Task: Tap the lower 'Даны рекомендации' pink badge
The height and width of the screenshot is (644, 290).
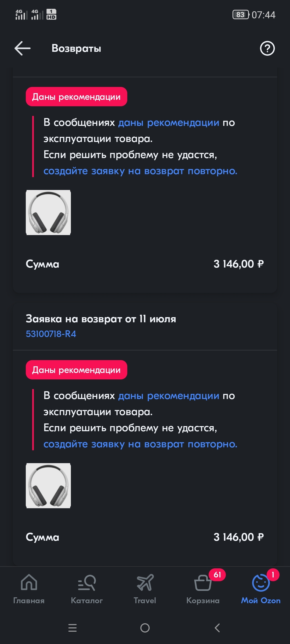Action: (x=76, y=370)
